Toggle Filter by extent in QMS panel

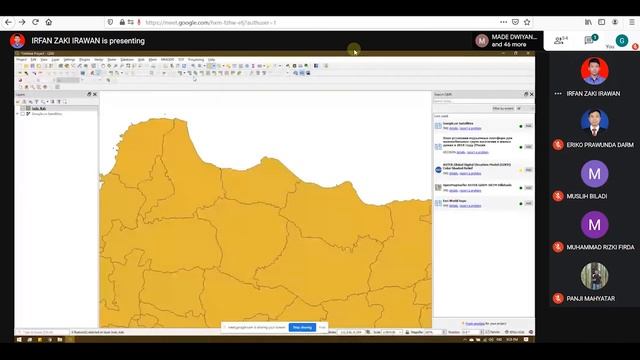pos(503,109)
